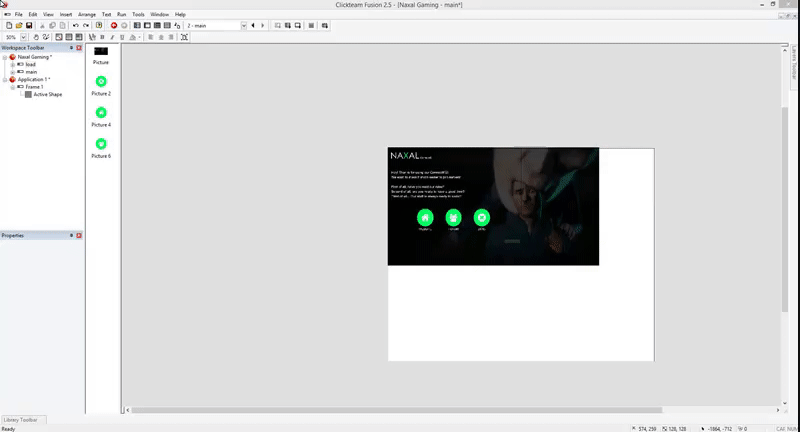The height and width of the screenshot is (432, 800).
Task: Align text to the left
Action: click(151, 37)
